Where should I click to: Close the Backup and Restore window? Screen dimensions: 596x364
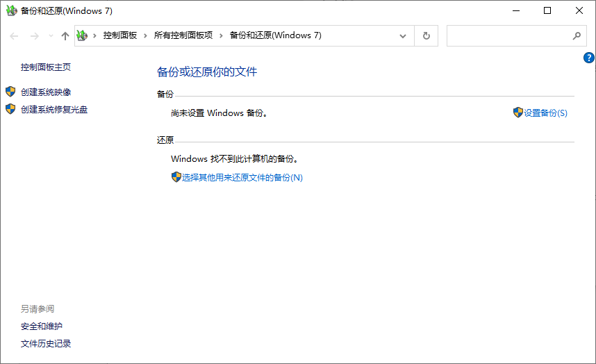(x=579, y=10)
